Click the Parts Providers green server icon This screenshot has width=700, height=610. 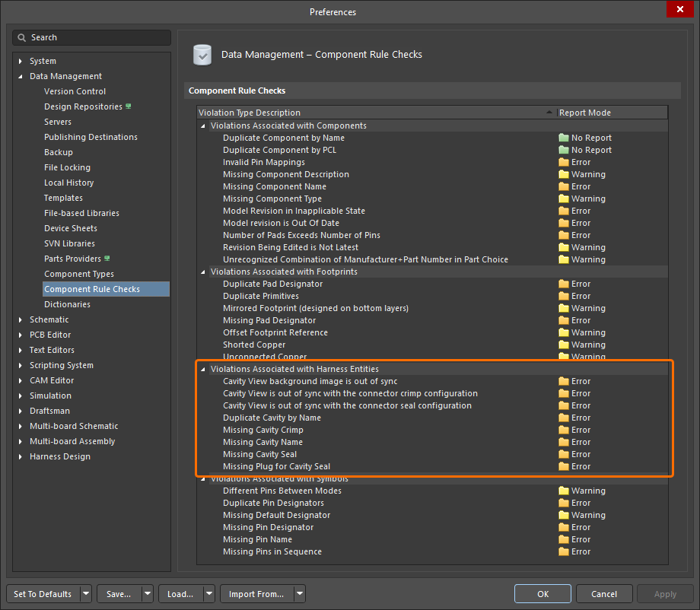(107, 259)
